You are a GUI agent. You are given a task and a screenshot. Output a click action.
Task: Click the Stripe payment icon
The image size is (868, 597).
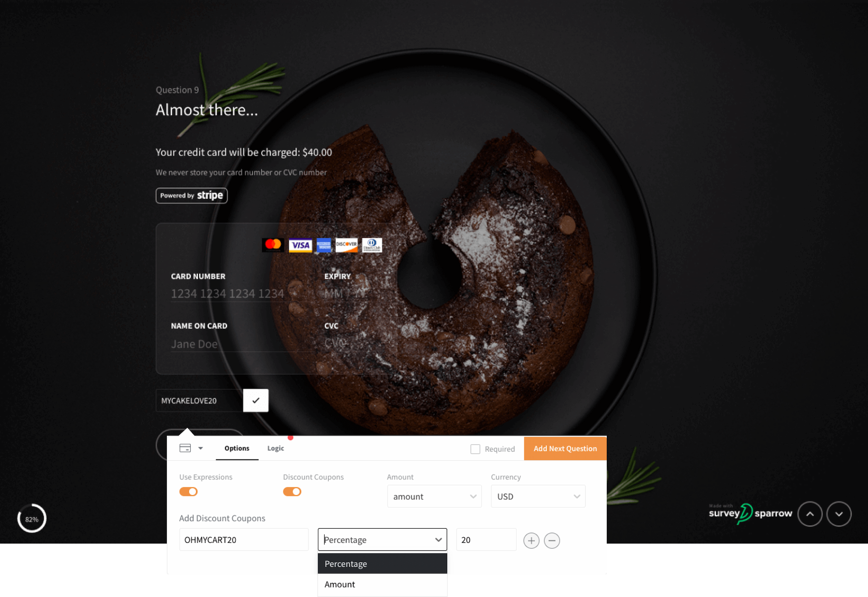(x=192, y=194)
